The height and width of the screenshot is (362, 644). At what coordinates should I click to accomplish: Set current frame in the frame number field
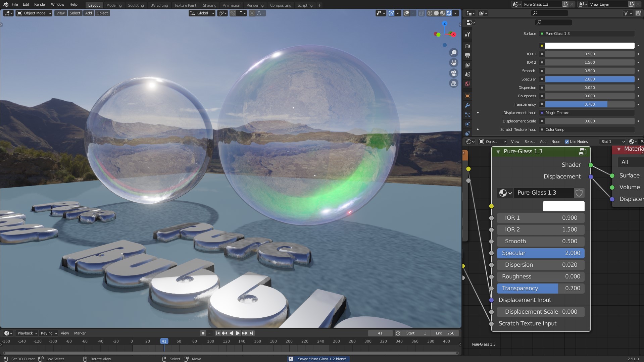(x=380, y=333)
